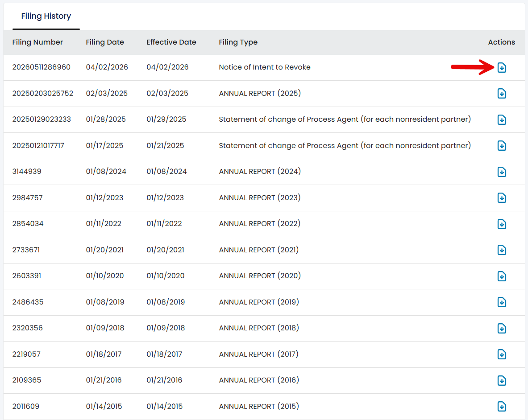Click the ANNUAL REPORT (2016) filing type
Viewport: 528px width, 420px height.
tap(259, 379)
